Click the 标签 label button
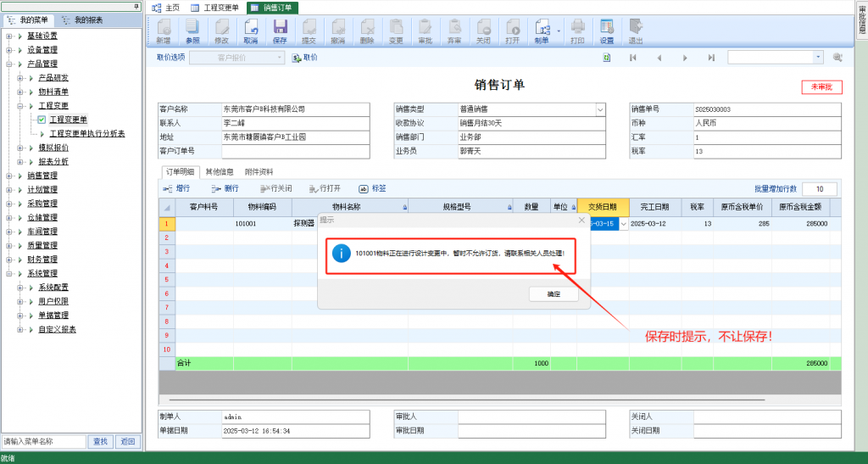Viewport: 868px width, 464px height. pos(373,189)
